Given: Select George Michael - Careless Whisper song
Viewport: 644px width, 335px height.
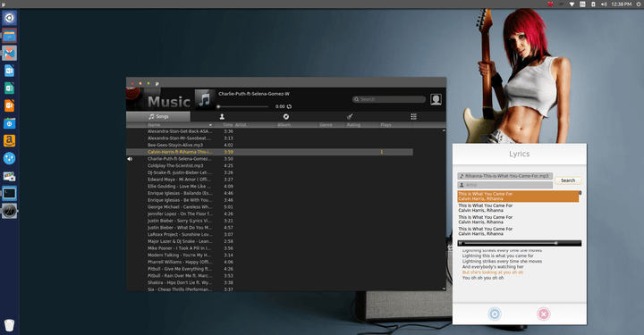Looking at the screenshot, I should (x=269, y=207).
